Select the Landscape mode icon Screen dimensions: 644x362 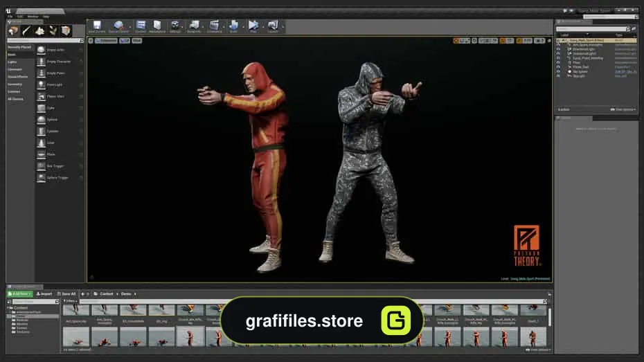click(39, 30)
